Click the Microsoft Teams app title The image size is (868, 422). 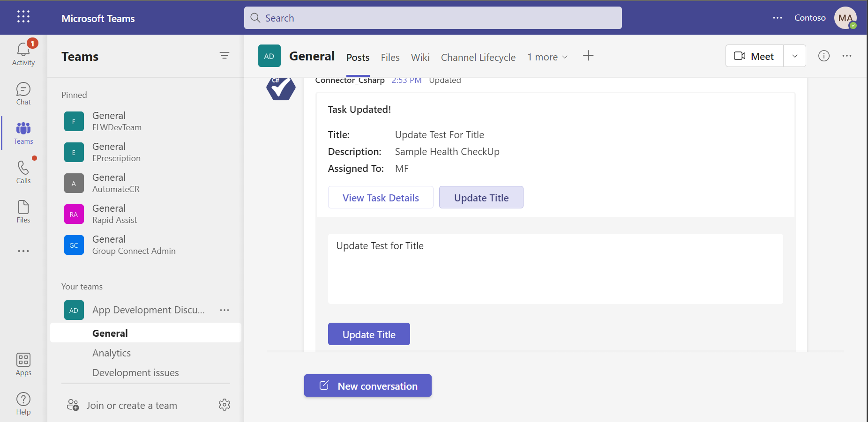click(x=98, y=18)
